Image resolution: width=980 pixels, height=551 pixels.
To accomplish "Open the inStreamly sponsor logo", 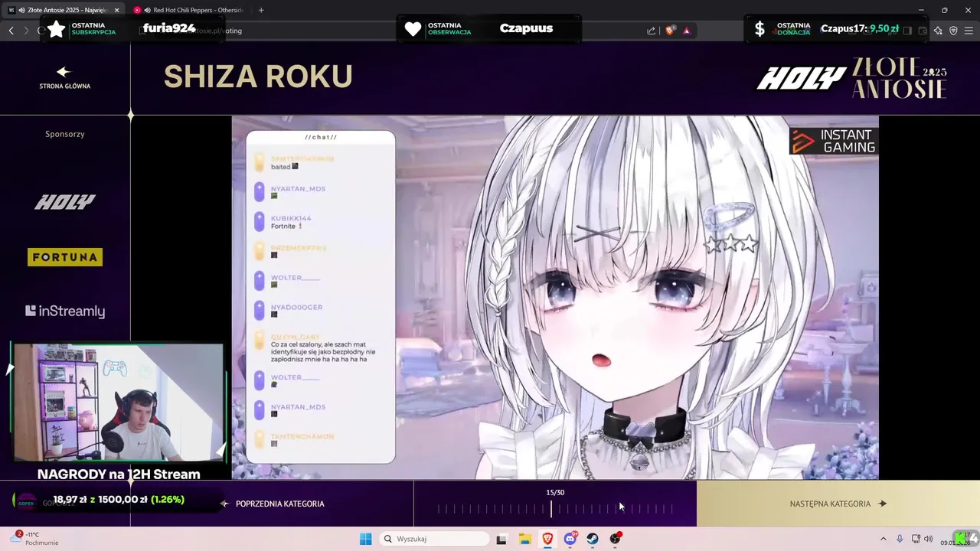I will pos(65,311).
